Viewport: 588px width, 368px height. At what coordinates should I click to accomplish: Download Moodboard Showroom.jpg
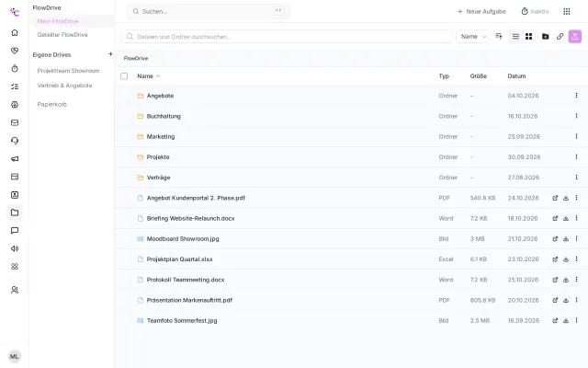click(566, 239)
